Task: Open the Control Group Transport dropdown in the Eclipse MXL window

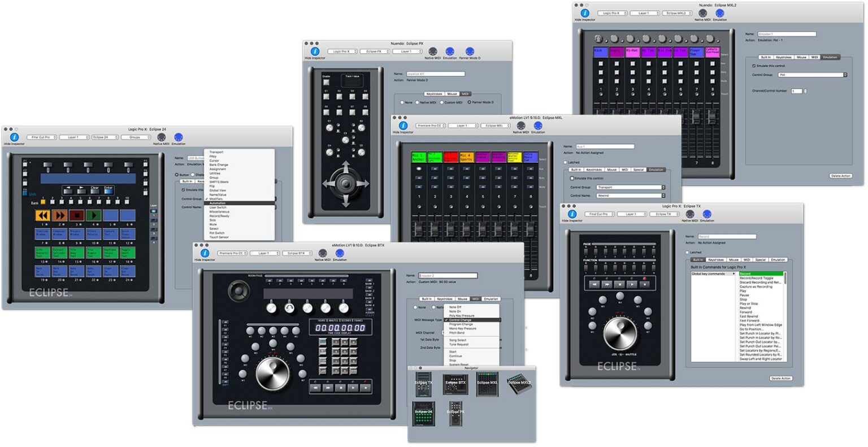Action: 631,187
